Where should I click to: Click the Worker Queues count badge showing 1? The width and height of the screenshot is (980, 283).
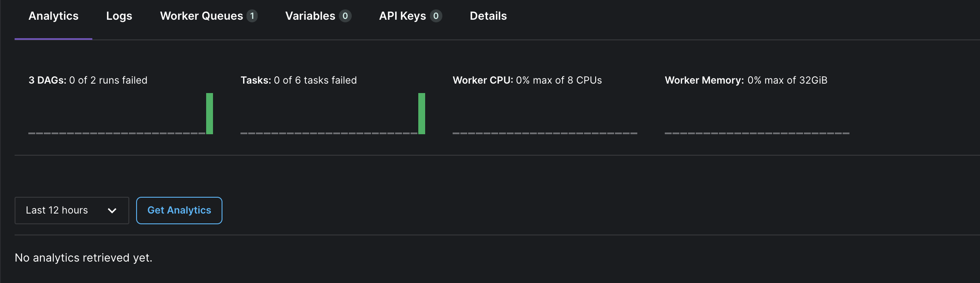[x=252, y=16]
